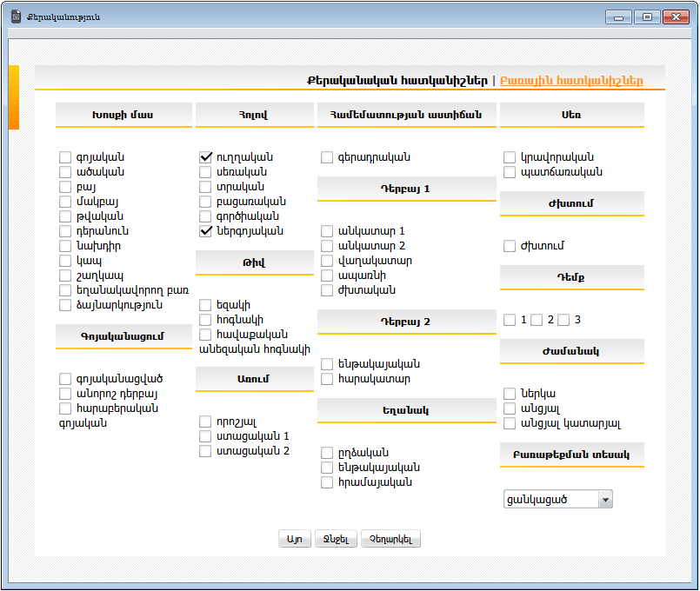Check the ներկա tense checkbox
This screenshot has height=591, width=700.
510,394
